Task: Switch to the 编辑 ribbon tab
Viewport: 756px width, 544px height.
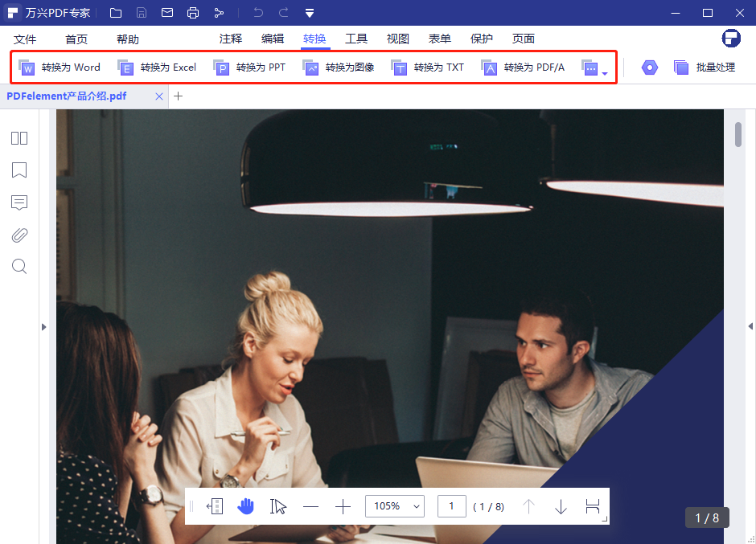Action: coord(273,39)
